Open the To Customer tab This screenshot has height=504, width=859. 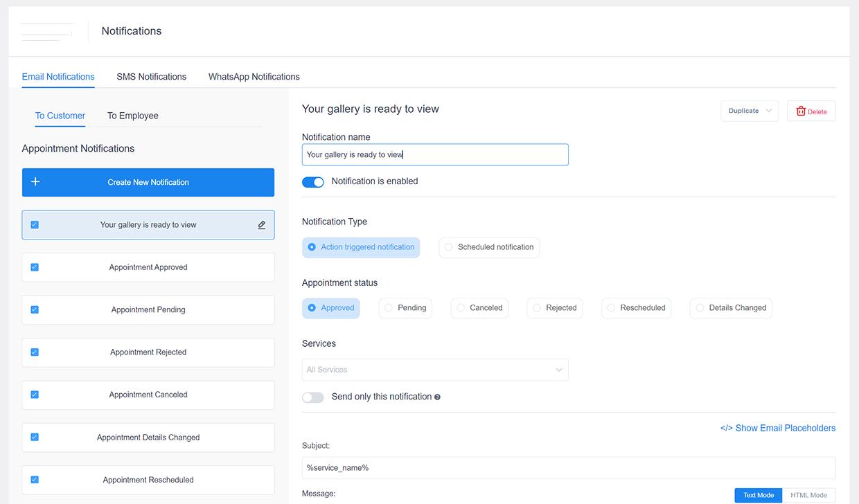(x=60, y=116)
